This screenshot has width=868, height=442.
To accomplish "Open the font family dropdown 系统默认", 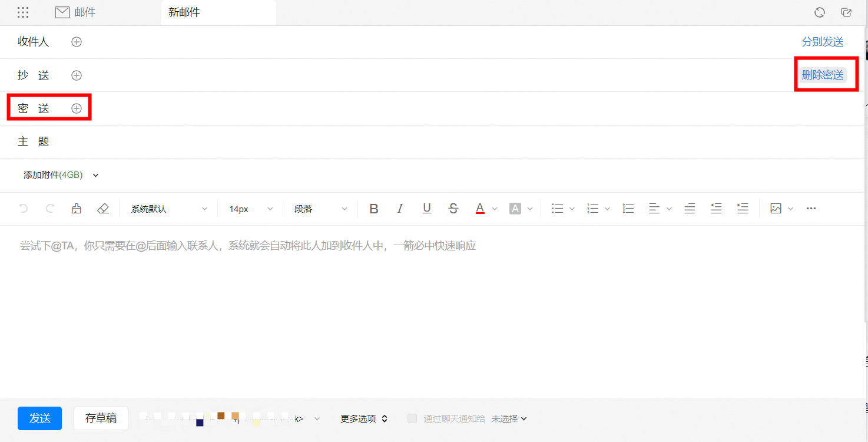I will pos(169,209).
